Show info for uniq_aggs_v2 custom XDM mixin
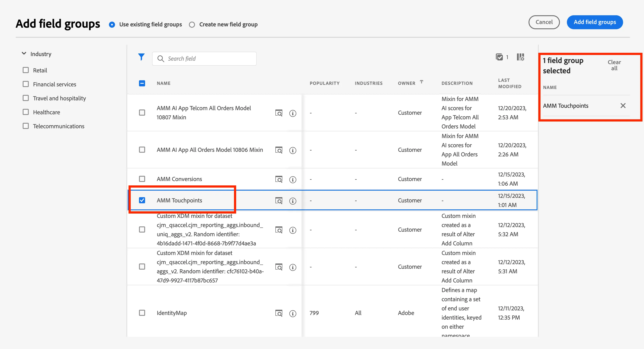644x349 pixels. click(293, 230)
